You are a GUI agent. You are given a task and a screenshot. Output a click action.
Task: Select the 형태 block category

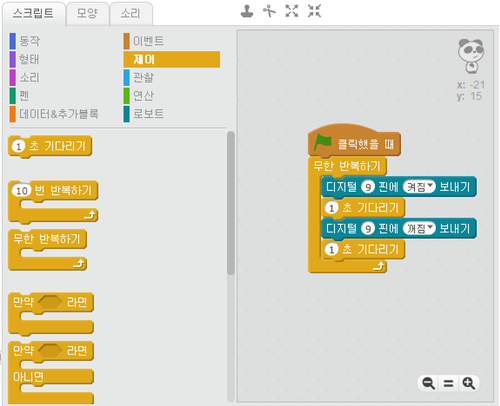[x=25, y=59]
